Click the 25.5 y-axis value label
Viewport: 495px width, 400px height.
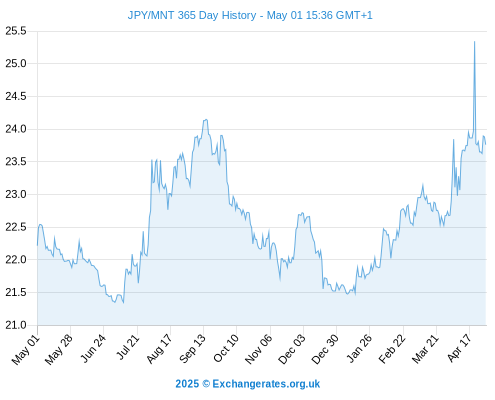[16, 31]
